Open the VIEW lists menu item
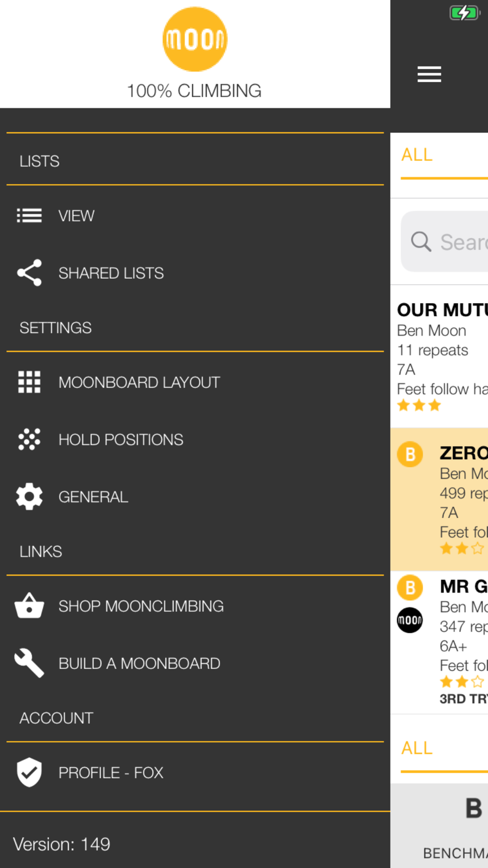Screen dimensions: 488x868 pos(195,215)
